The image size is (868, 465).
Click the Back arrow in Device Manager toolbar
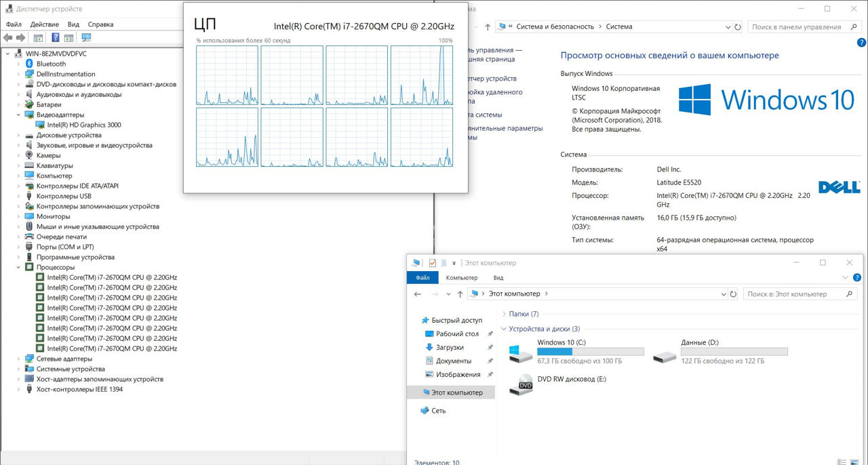click(x=8, y=38)
